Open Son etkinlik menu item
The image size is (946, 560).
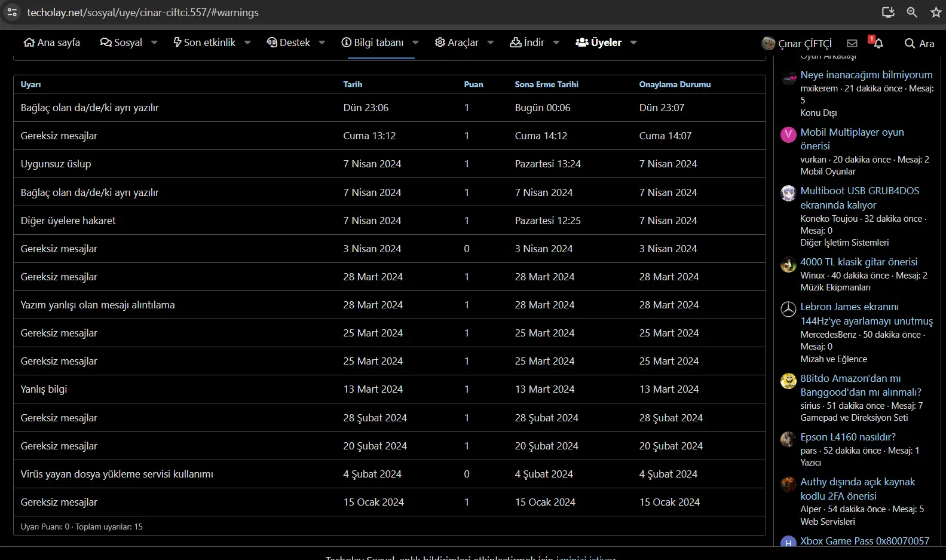[204, 42]
